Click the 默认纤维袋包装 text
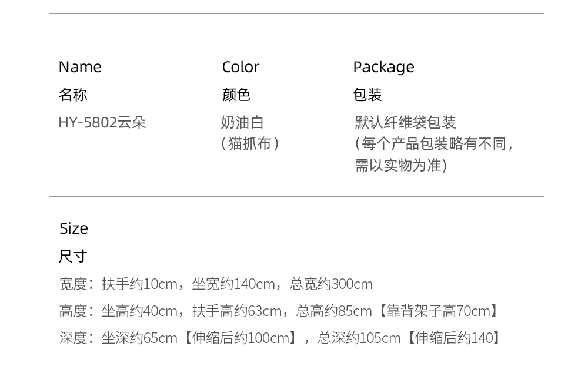The width and height of the screenshot is (588, 373). click(405, 123)
